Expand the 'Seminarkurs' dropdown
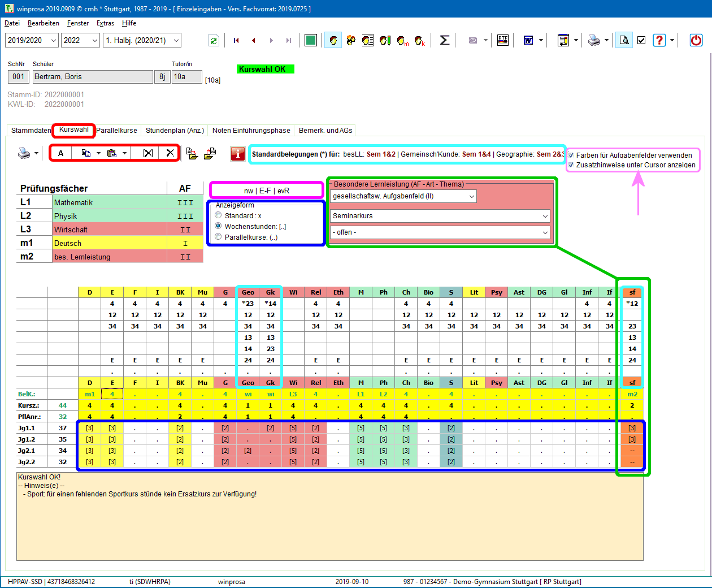This screenshot has height=588, width=712. coord(545,216)
